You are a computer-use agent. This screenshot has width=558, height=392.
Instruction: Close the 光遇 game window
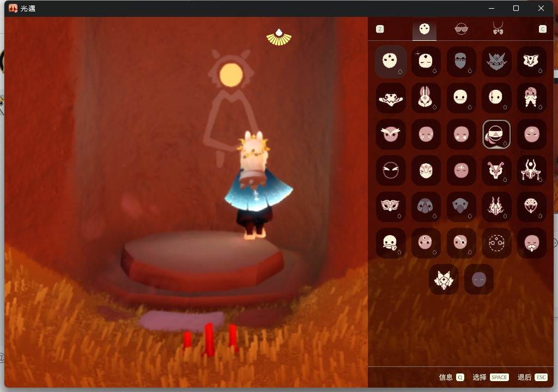(x=541, y=8)
